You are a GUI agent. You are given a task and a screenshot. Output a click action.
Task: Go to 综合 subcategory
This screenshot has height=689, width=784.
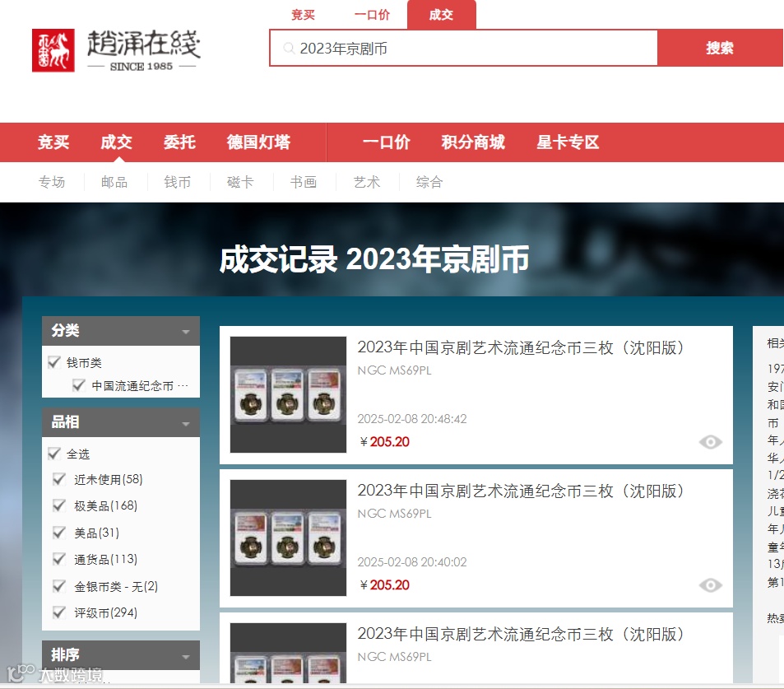pyautogui.click(x=429, y=182)
